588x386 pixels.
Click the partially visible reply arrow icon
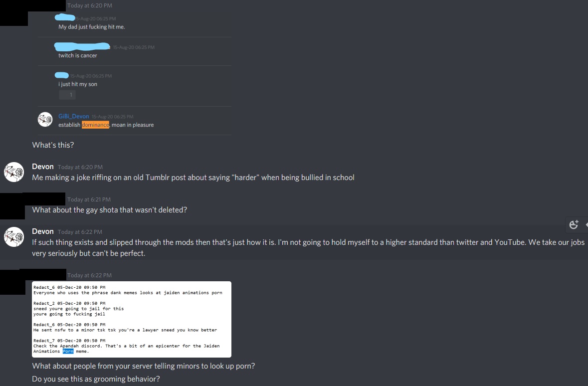point(586,225)
